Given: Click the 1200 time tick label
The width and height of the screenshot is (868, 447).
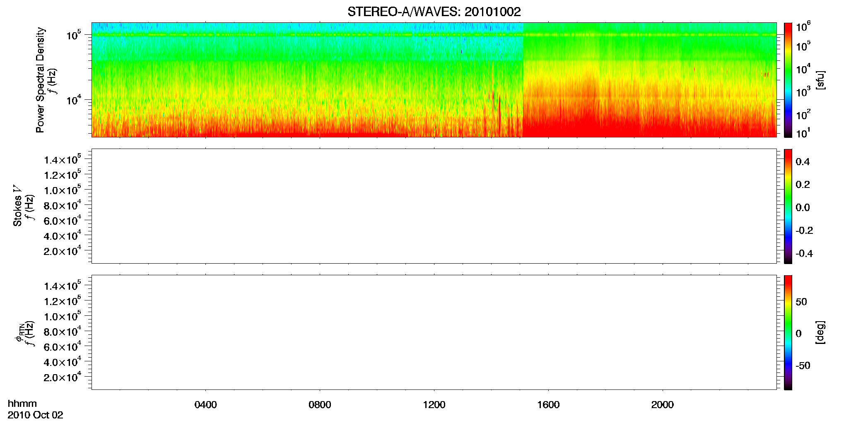Looking at the screenshot, I should [x=434, y=405].
